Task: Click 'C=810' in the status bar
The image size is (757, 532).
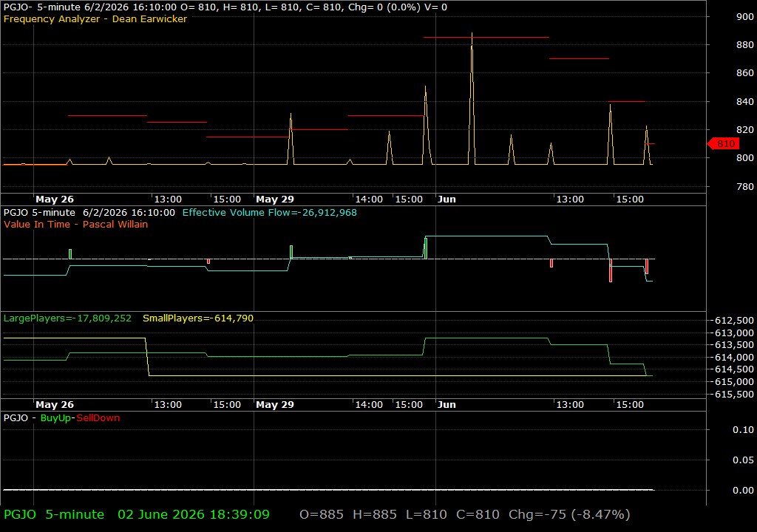Action: coord(478,514)
